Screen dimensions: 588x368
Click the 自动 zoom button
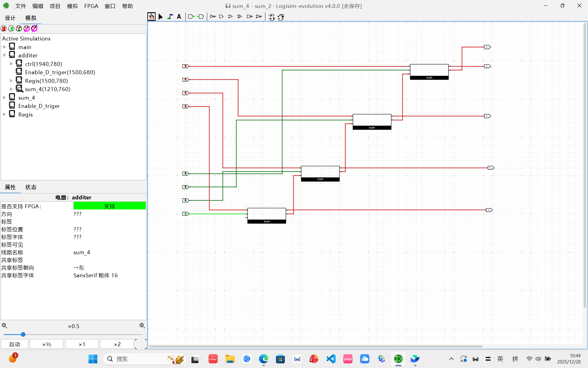tap(15, 344)
